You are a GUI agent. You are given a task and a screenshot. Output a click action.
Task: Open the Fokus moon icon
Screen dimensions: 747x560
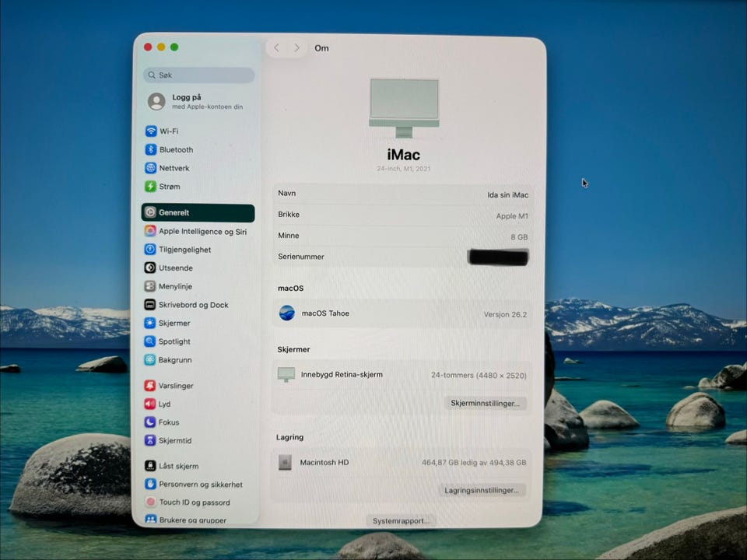point(150,422)
